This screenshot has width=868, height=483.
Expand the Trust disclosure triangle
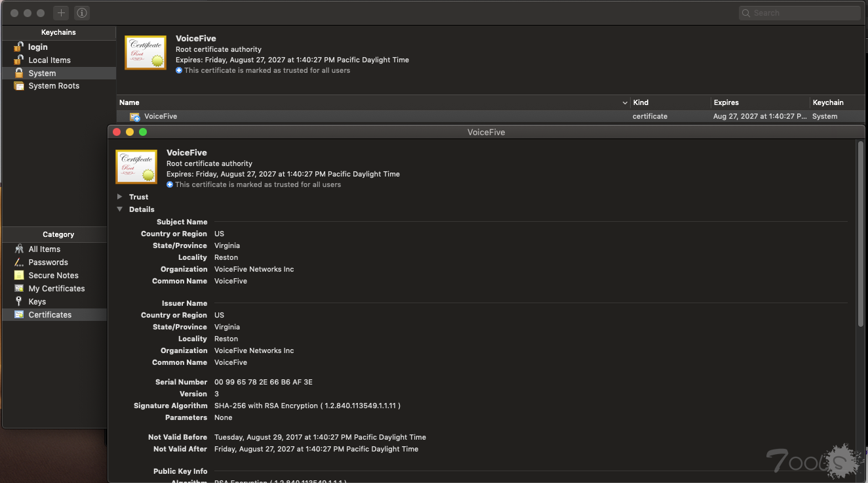pos(119,197)
